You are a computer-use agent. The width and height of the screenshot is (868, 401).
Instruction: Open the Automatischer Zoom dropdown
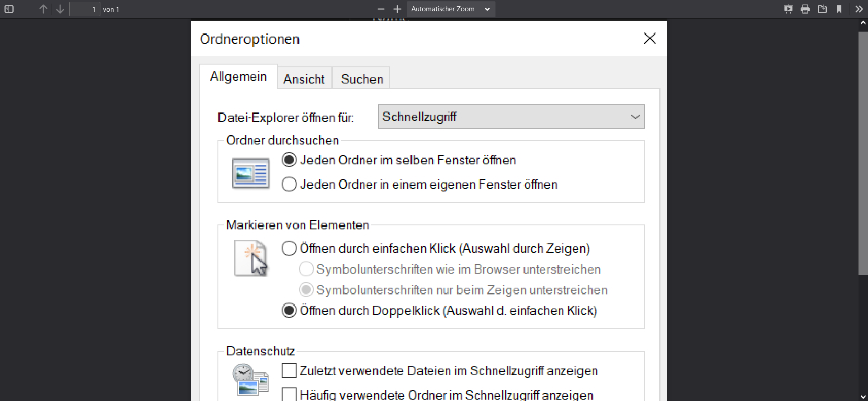(451, 9)
